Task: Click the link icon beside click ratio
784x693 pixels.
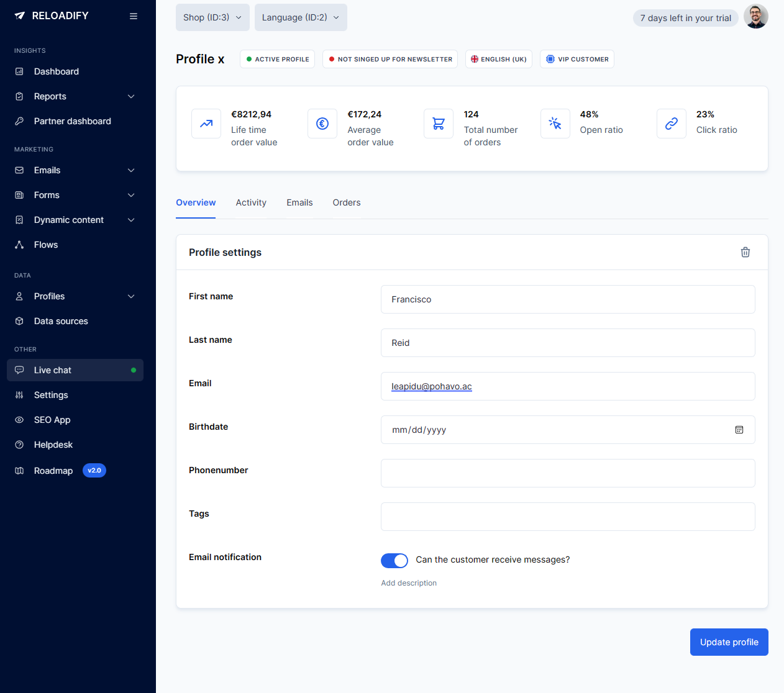Action: (x=672, y=123)
